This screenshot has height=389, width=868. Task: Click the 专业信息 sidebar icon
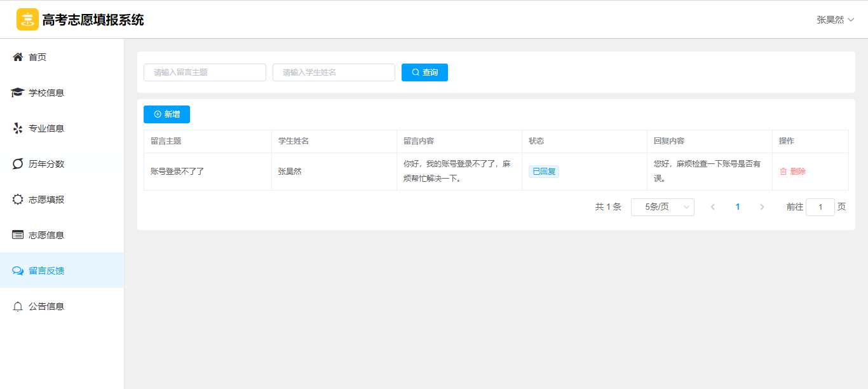18,128
